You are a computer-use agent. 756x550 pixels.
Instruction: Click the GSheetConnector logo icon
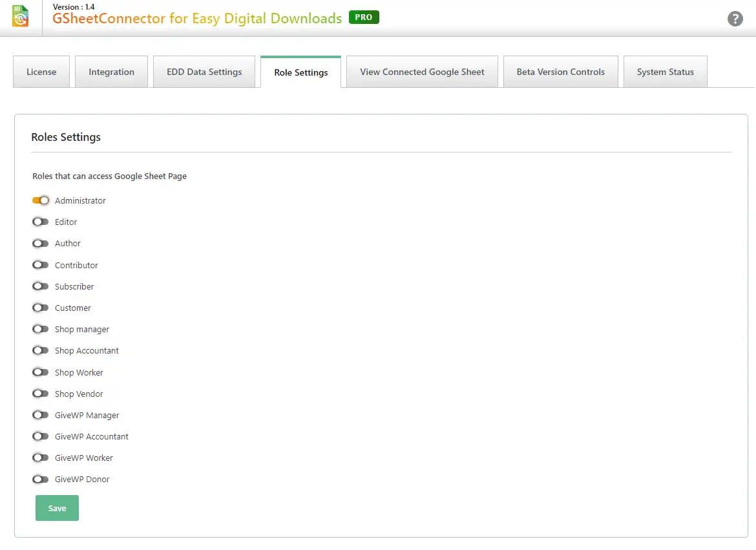21,16
